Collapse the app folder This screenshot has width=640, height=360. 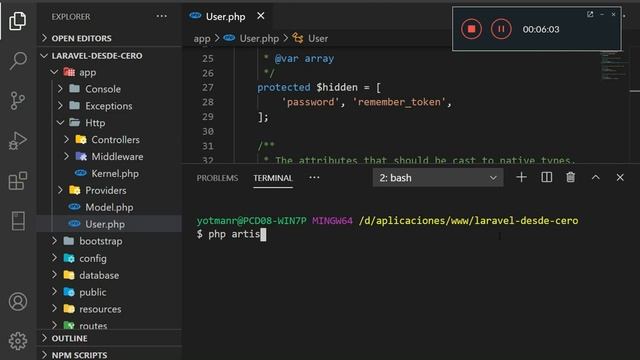coord(109,72)
